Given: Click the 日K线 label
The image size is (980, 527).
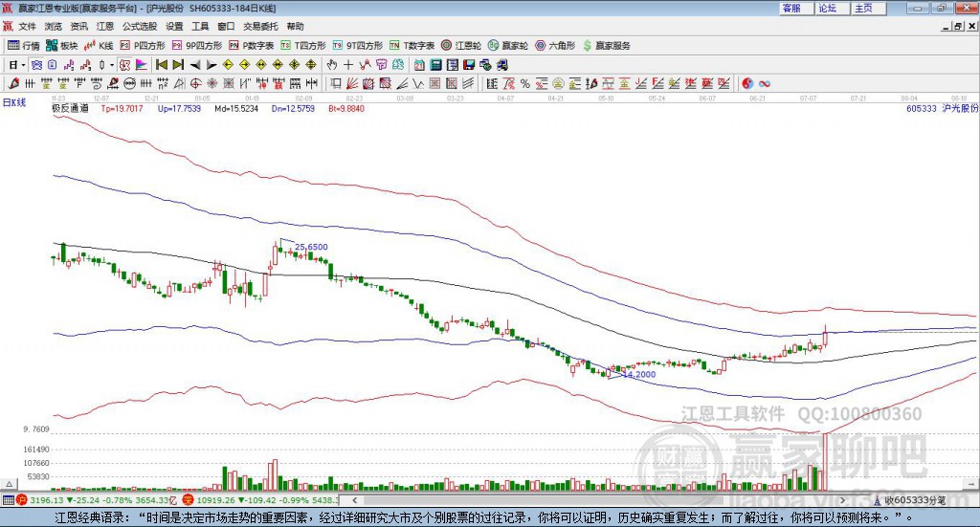Looking at the screenshot, I should [x=14, y=102].
